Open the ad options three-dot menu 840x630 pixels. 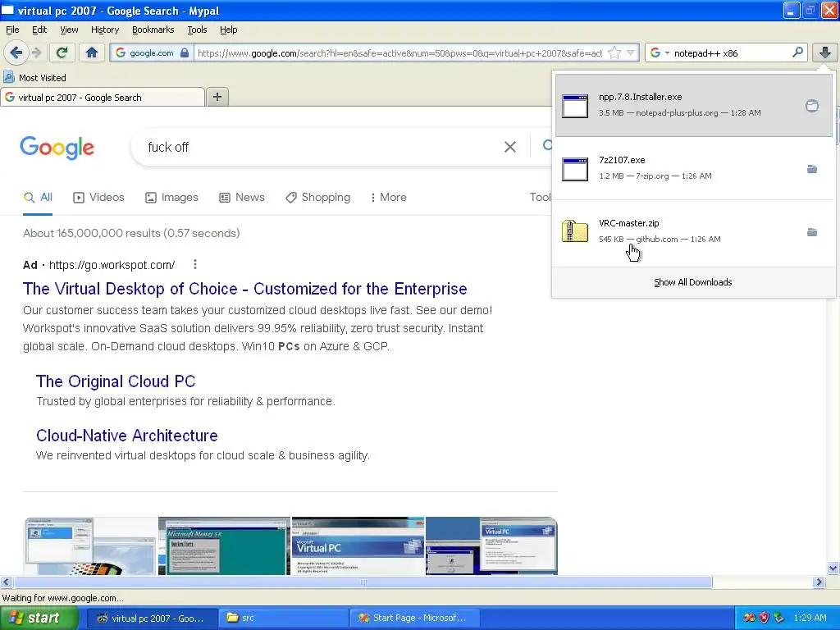point(195,264)
